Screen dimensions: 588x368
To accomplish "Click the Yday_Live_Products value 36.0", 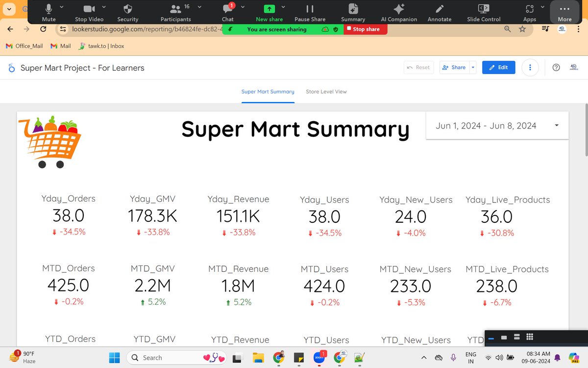I will click(x=497, y=217).
